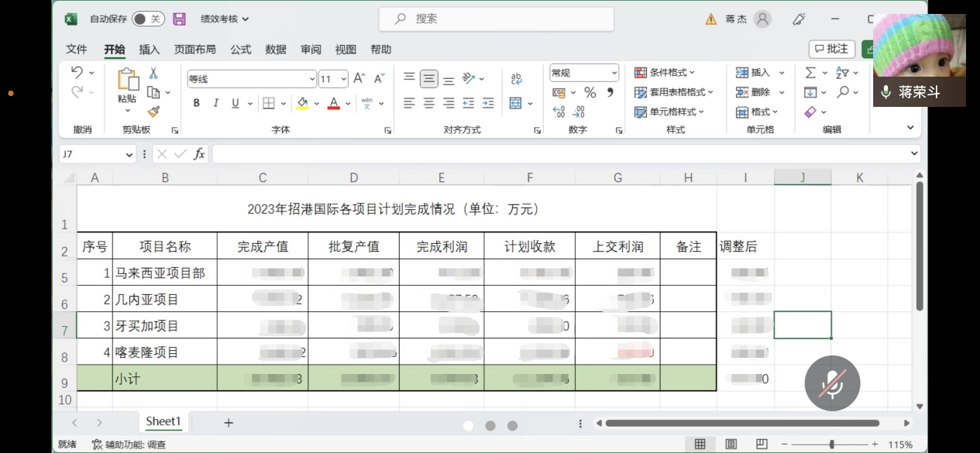Toggle Bold formatting
The image size is (980, 453).
pos(197,103)
